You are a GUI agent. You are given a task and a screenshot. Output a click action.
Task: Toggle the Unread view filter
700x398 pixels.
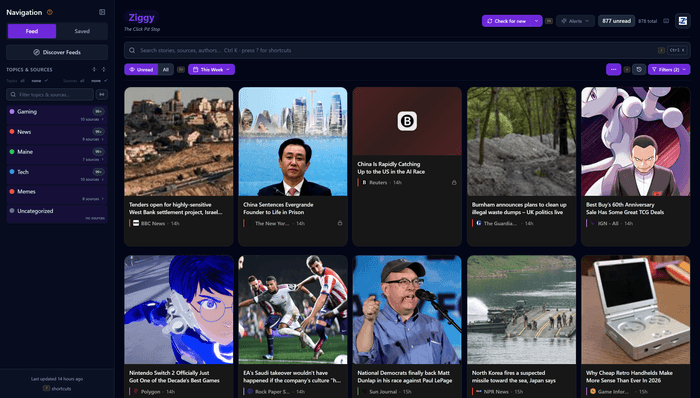click(141, 70)
